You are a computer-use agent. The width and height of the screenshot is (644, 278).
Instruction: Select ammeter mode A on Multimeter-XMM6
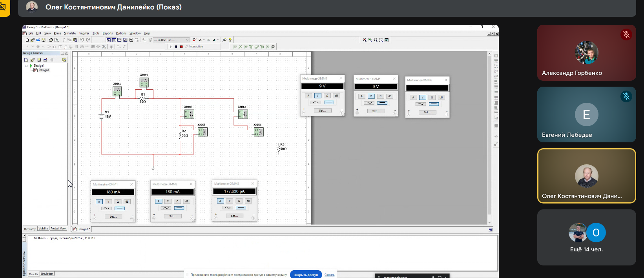coord(413,97)
